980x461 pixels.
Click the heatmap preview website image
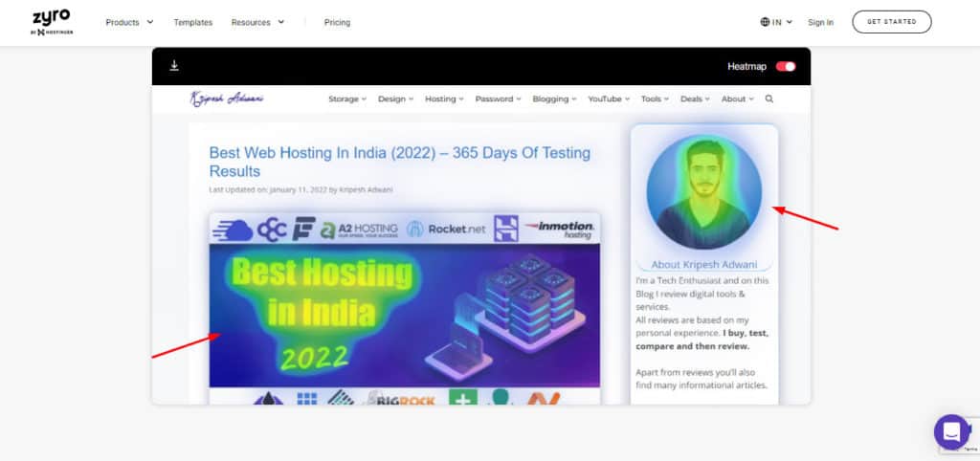click(x=481, y=245)
